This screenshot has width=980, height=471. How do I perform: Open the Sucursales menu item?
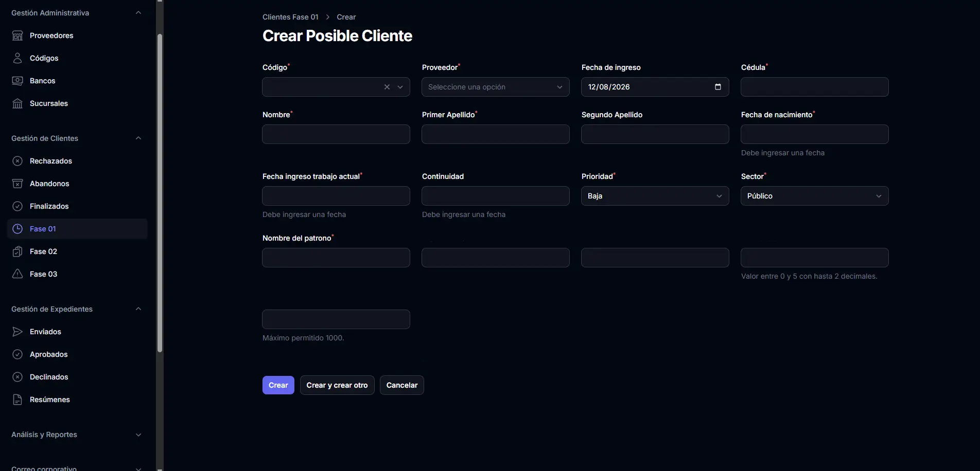(x=77, y=103)
